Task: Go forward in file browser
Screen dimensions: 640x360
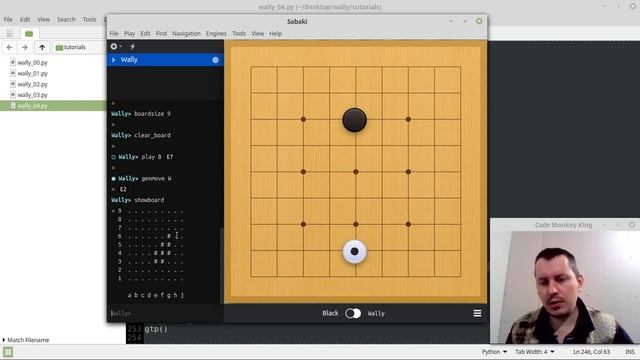Action: pyautogui.click(x=25, y=47)
